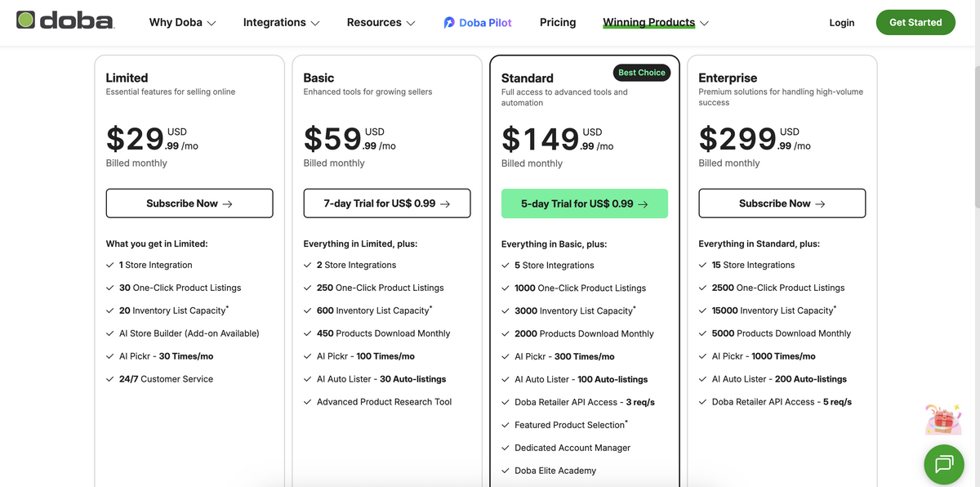Click the Enterprise plan title
The height and width of the screenshot is (487, 980).
coord(728,78)
